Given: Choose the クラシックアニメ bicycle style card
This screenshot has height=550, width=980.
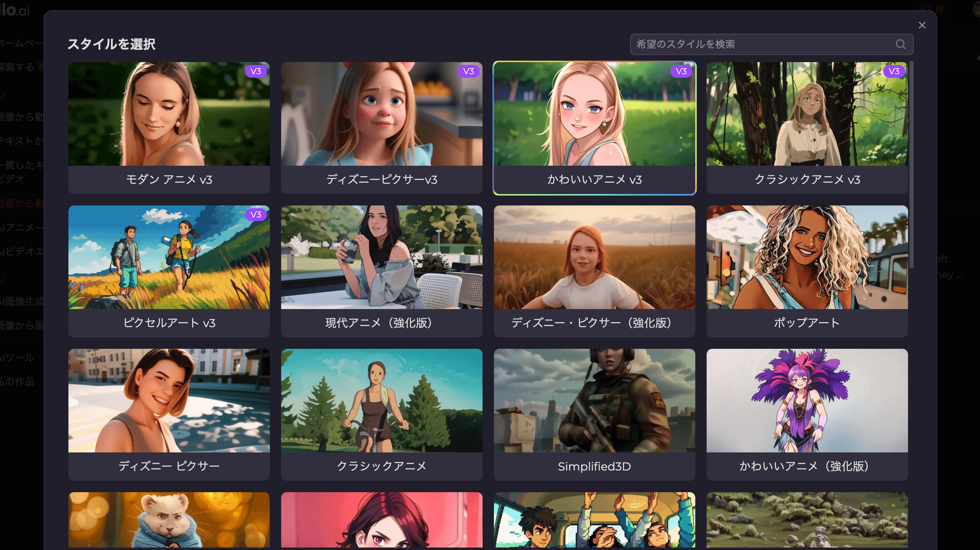Looking at the screenshot, I should [x=382, y=414].
